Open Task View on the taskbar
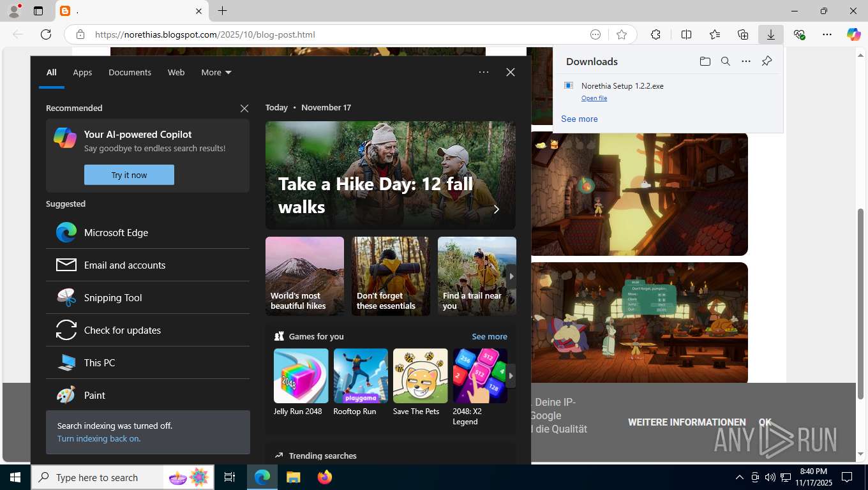 230,477
